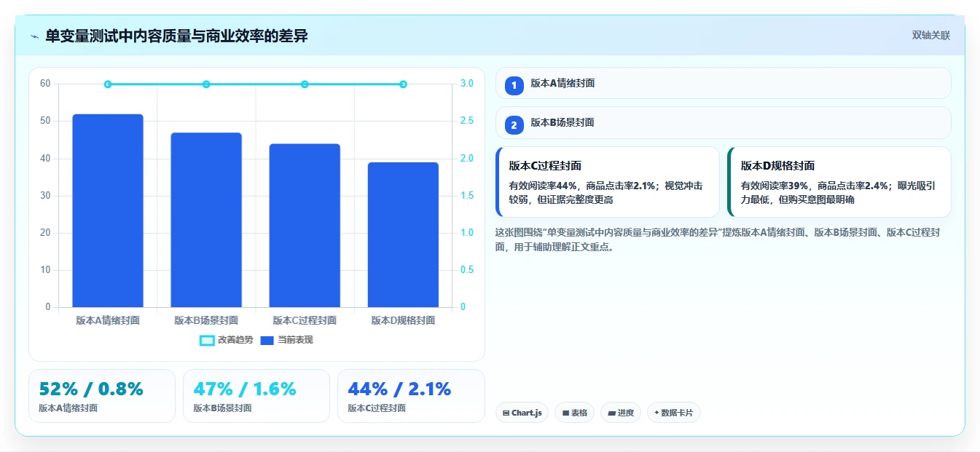Click the lightning icon beside the title

(x=34, y=36)
